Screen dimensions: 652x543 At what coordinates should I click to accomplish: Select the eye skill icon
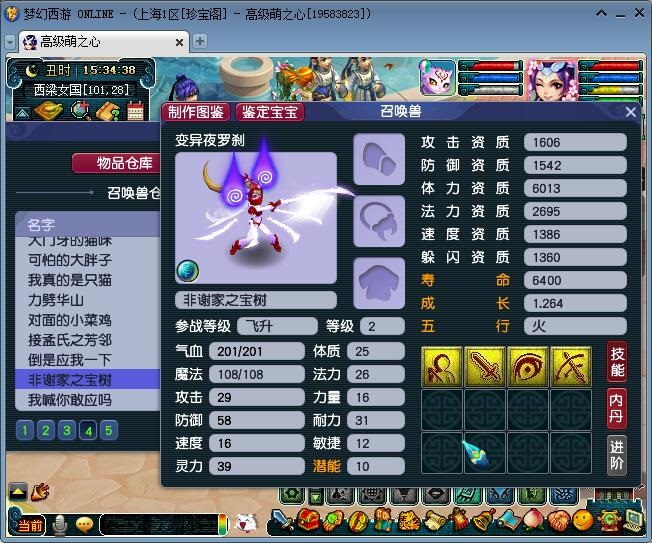pyautogui.click(x=528, y=367)
